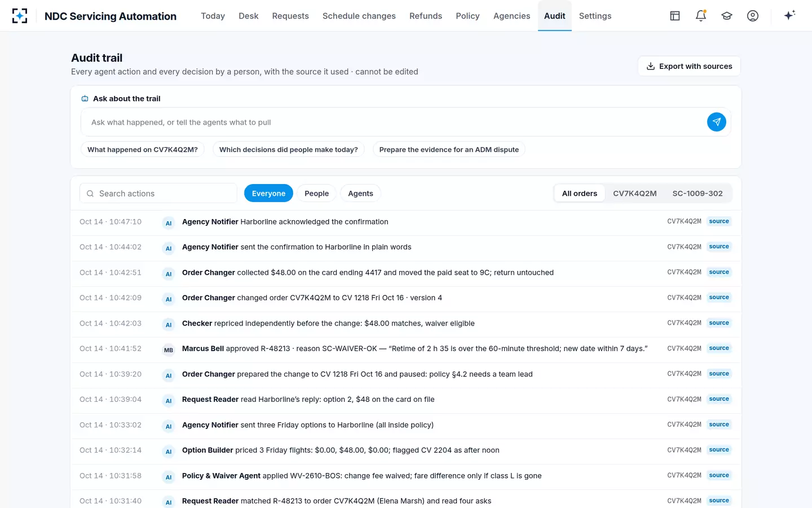Open the user profile icon
Image resolution: width=812 pixels, height=508 pixels.
pos(753,16)
